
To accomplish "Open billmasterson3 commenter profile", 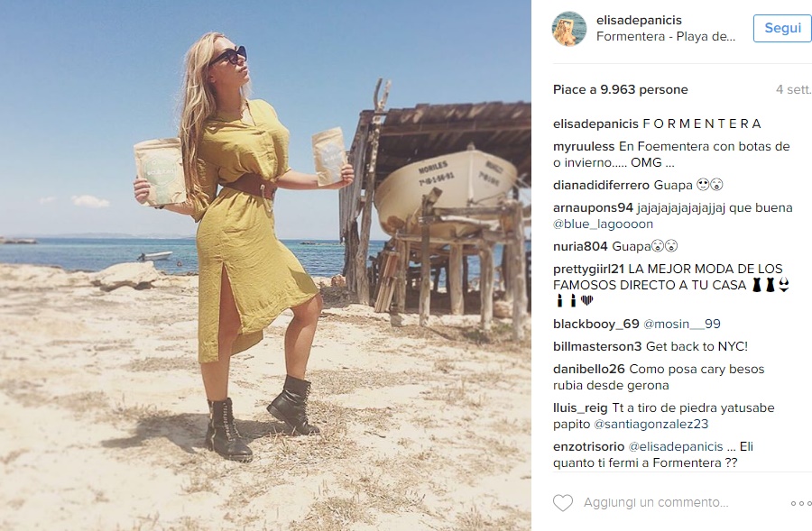I will [597, 347].
